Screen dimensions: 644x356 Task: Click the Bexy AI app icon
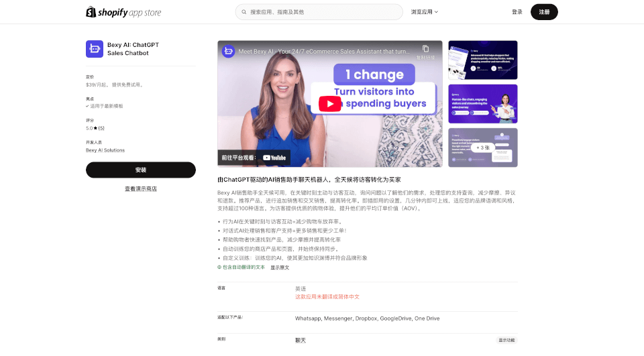[95, 49]
